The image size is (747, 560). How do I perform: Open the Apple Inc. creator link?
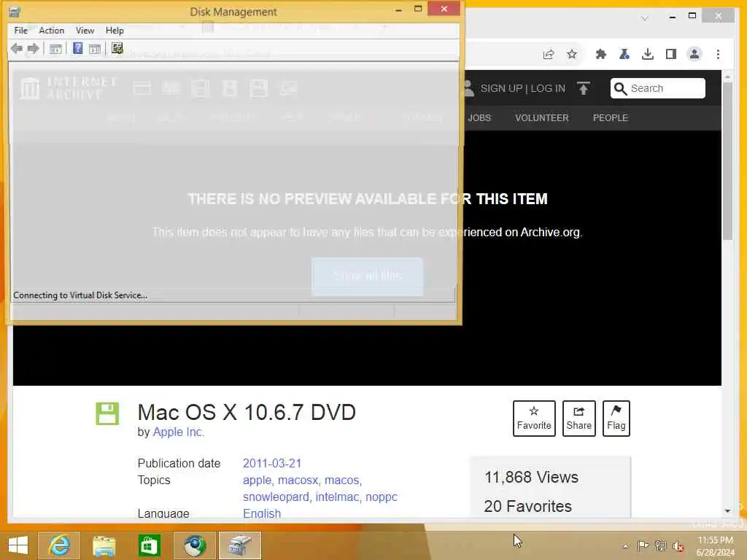click(179, 432)
